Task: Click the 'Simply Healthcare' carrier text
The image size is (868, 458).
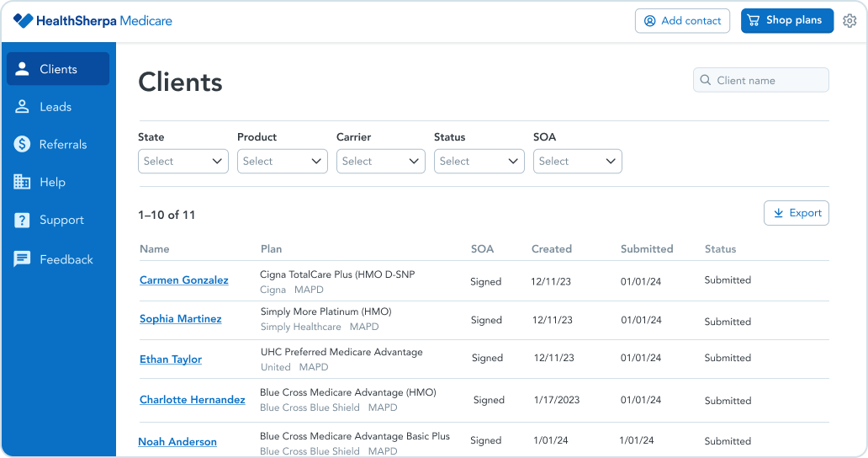Action: [x=300, y=327]
